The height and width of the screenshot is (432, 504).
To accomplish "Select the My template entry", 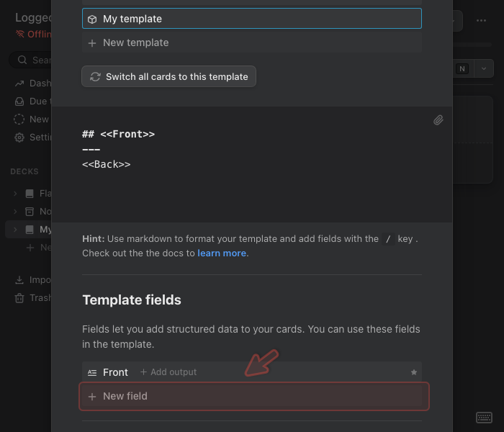I will click(x=251, y=19).
